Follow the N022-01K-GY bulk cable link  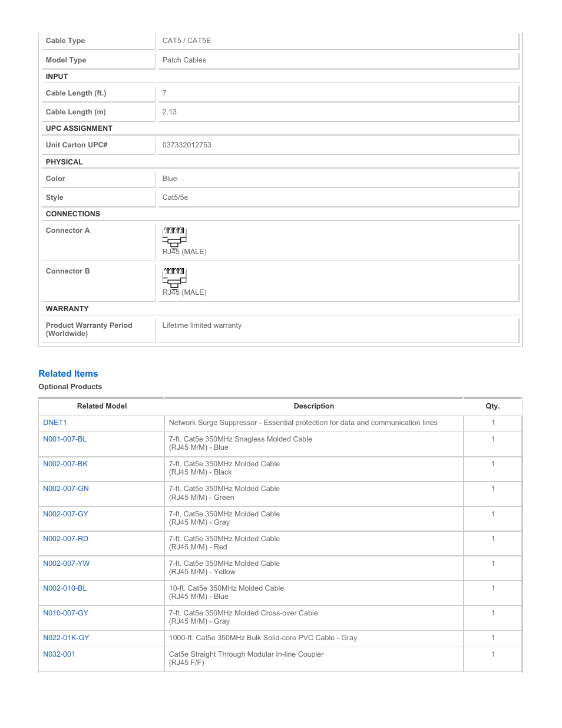tap(66, 638)
